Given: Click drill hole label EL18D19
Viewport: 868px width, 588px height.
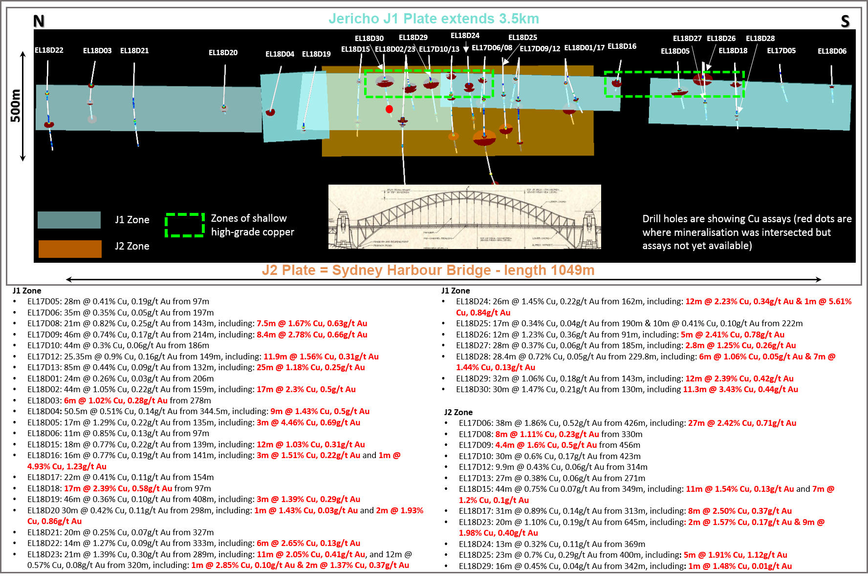Looking at the screenshot, I should click(x=316, y=54).
